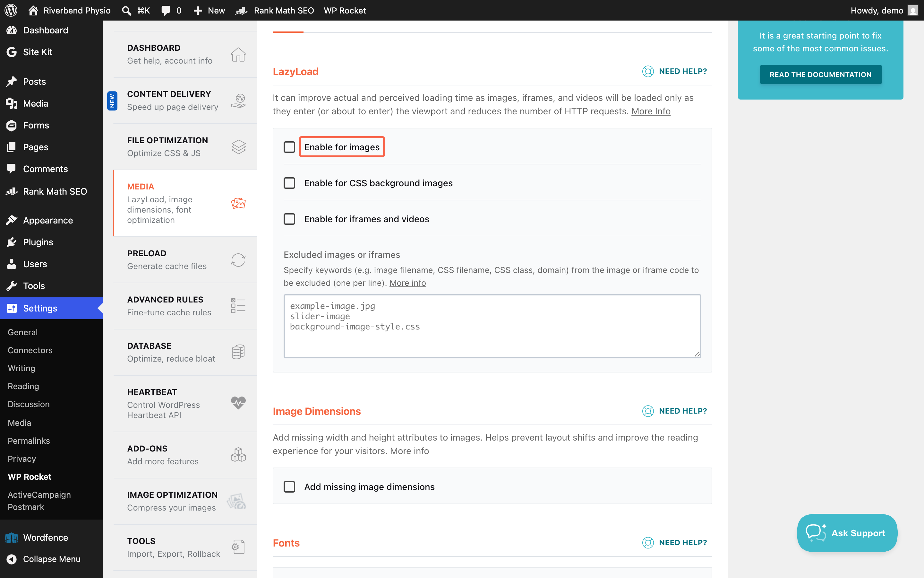This screenshot has height=578, width=924.
Task: Click the Image Optimization pictures icon
Action: [237, 501]
